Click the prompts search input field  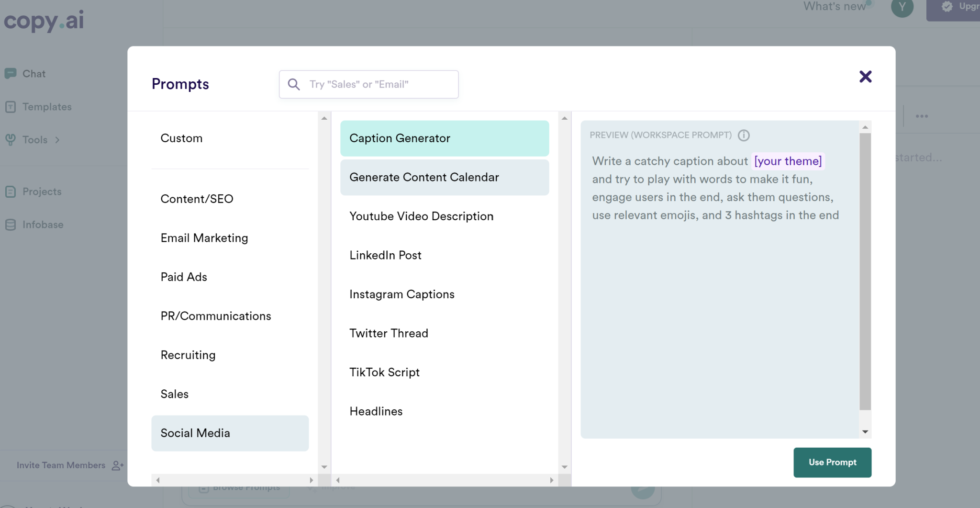[x=369, y=84]
